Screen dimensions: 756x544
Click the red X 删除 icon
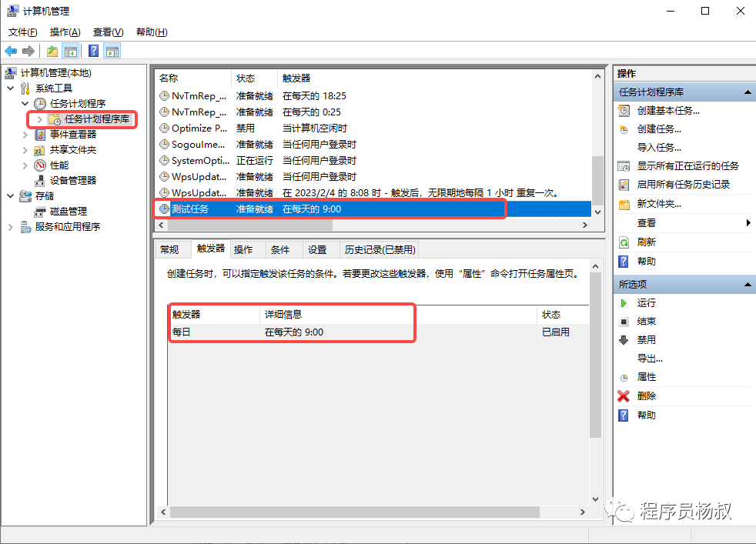click(624, 396)
